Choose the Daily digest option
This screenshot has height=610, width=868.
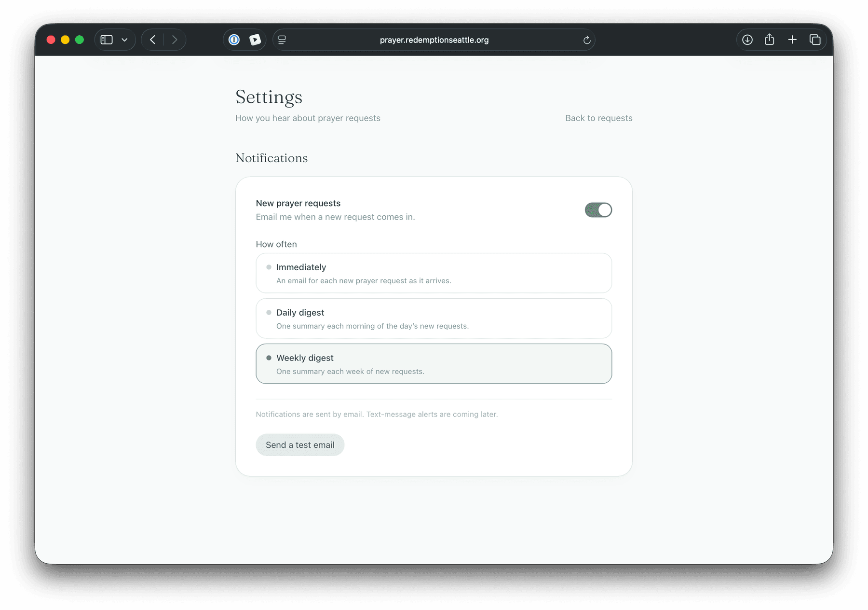click(x=434, y=319)
